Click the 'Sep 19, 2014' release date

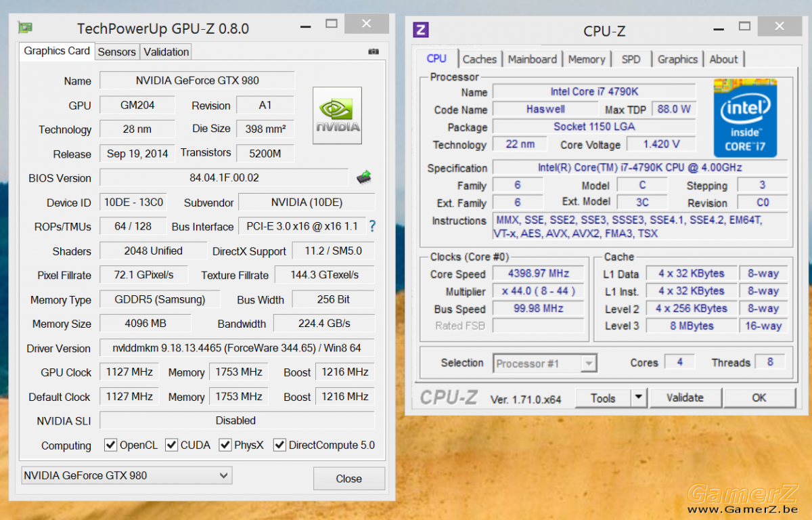pyautogui.click(x=137, y=154)
